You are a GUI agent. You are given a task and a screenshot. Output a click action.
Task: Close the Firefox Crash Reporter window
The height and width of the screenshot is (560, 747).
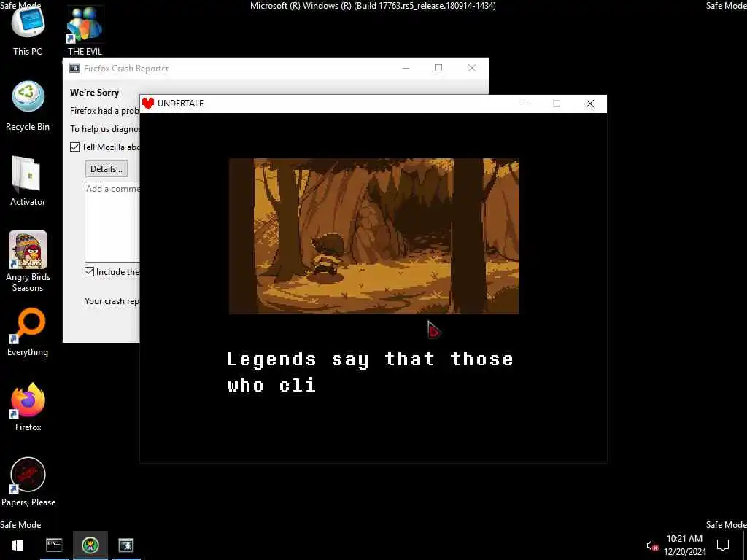(472, 68)
